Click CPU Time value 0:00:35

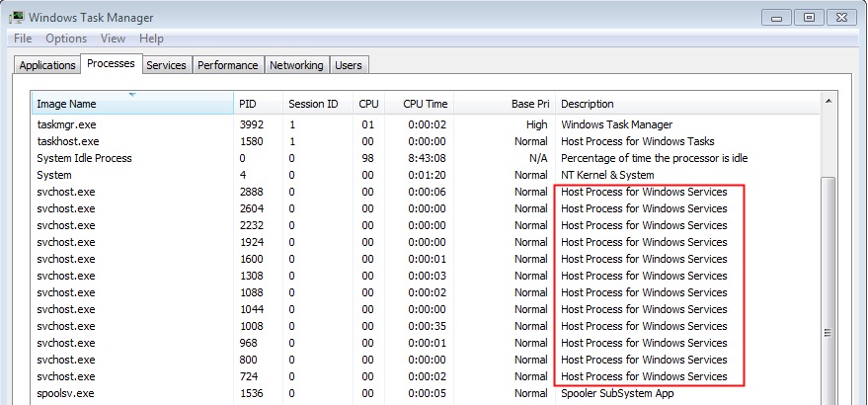tap(427, 326)
